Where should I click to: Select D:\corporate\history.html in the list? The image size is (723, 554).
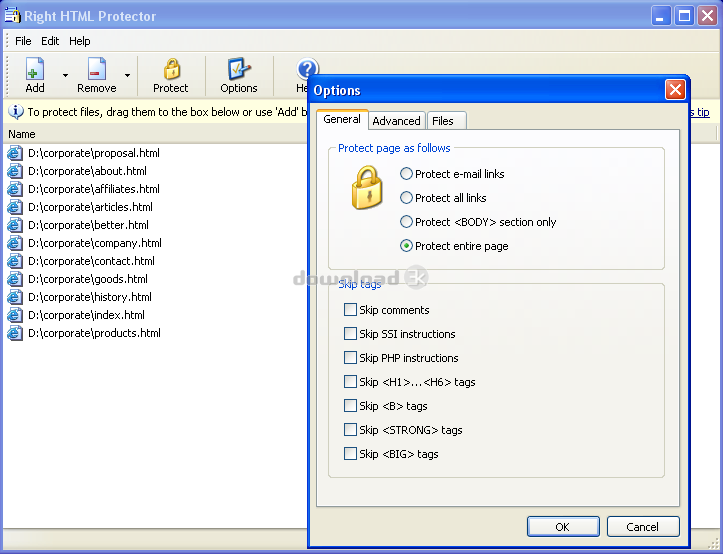click(90, 297)
